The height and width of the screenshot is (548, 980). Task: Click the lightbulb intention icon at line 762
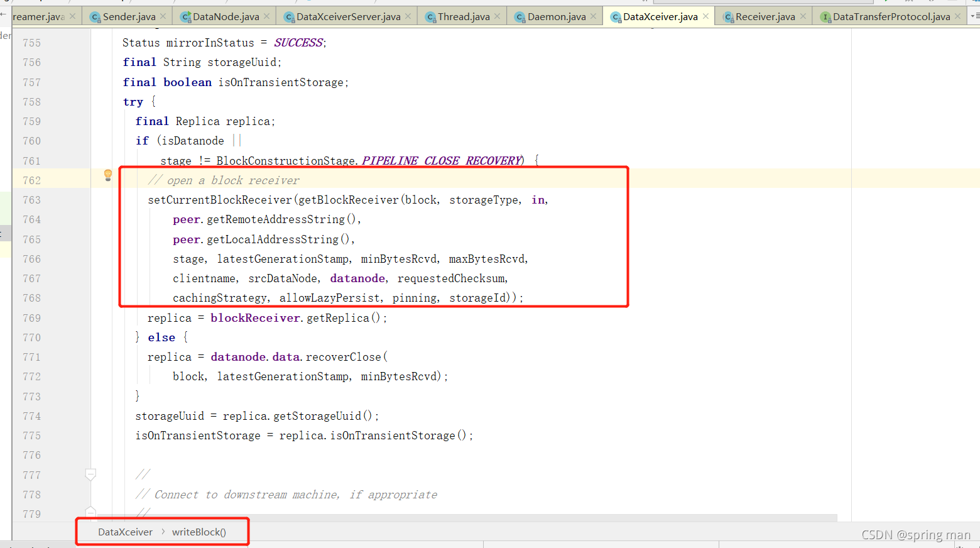pos(108,175)
